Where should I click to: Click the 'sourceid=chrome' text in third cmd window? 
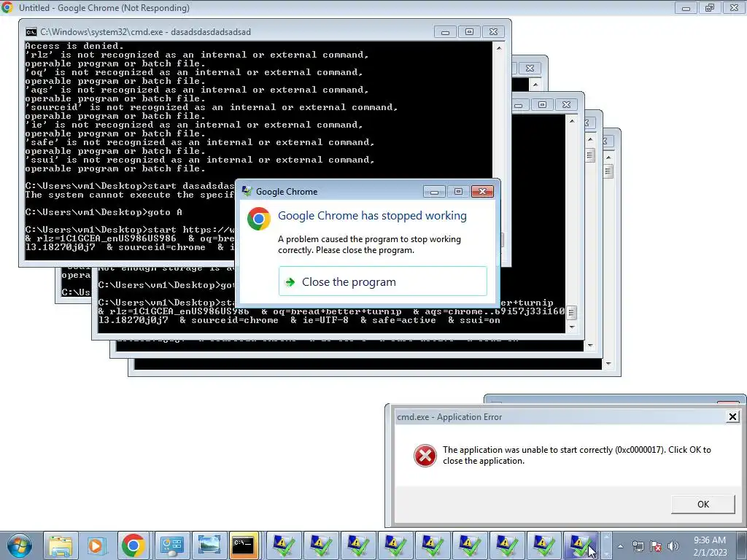235,321
